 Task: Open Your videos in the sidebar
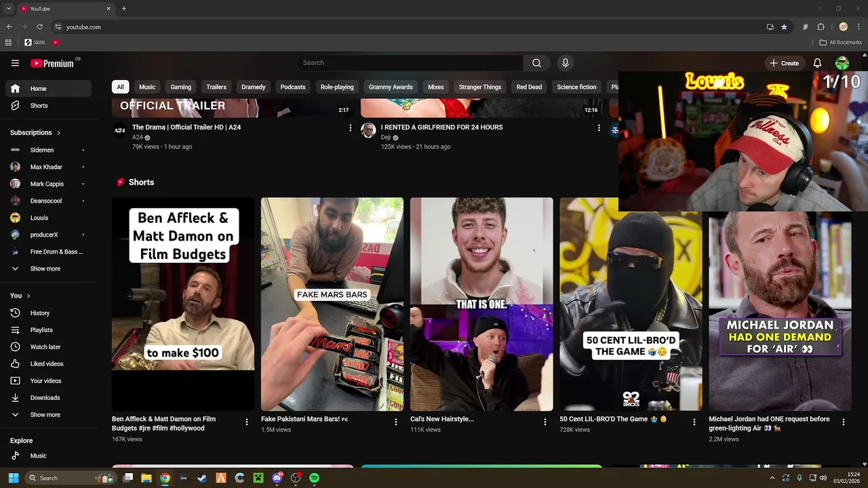click(x=48, y=381)
